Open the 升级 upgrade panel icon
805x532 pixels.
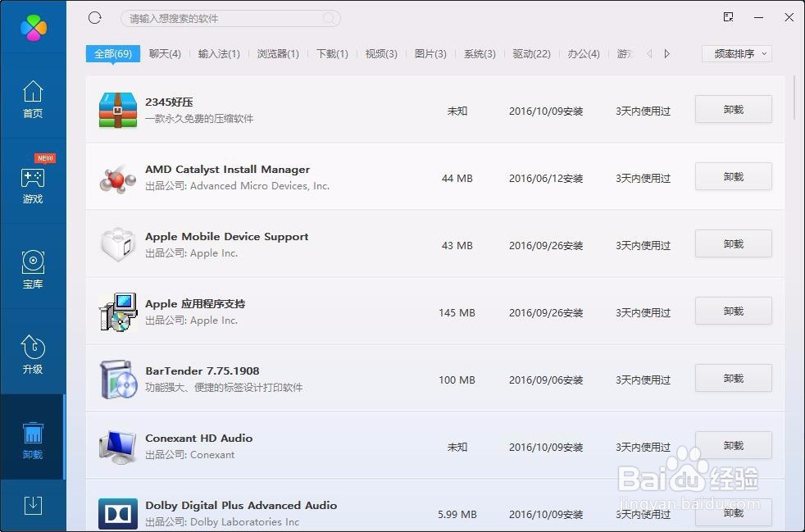(x=33, y=354)
